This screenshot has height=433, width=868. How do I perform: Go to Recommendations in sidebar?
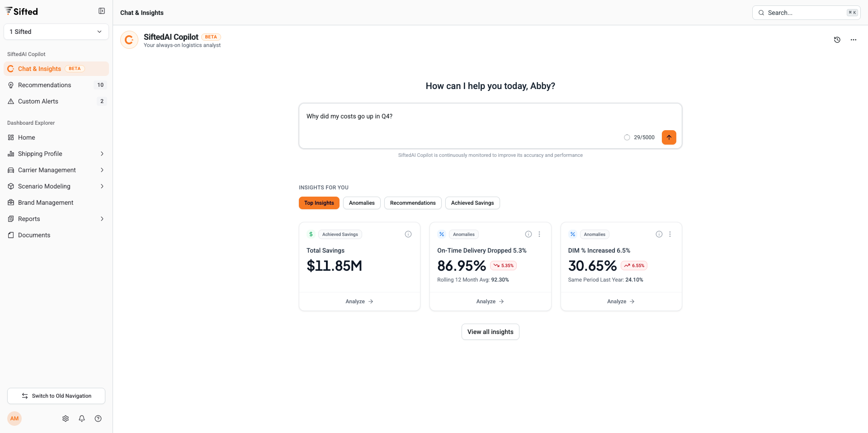(44, 85)
